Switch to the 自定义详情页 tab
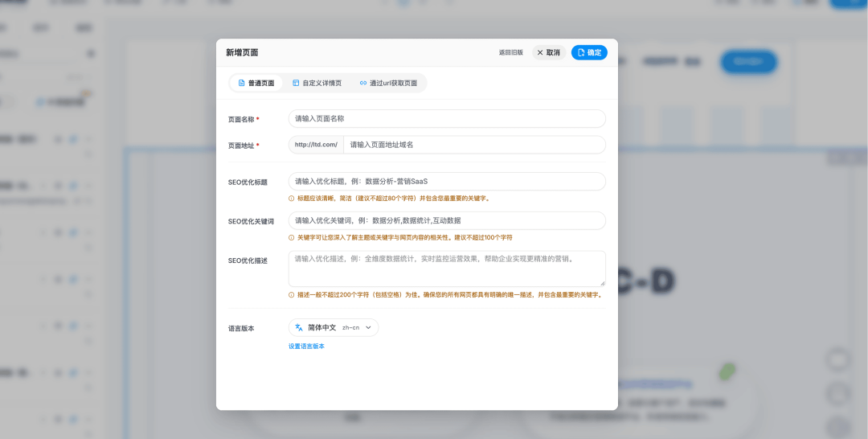Image resolution: width=868 pixels, height=439 pixels. (317, 83)
